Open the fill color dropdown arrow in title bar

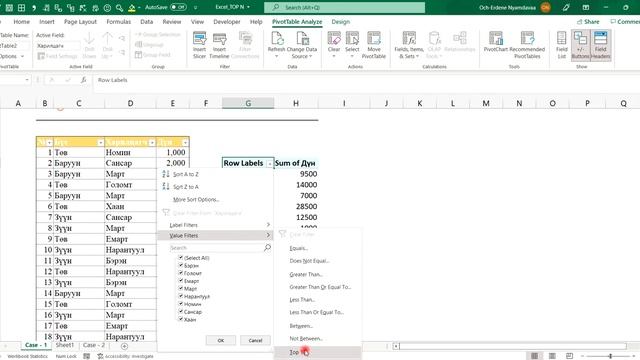(x=139, y=7)
